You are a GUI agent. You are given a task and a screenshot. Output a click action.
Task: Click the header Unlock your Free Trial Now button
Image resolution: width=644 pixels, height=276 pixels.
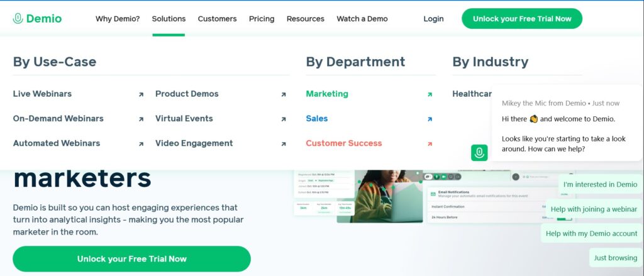[x=522, y=18]
